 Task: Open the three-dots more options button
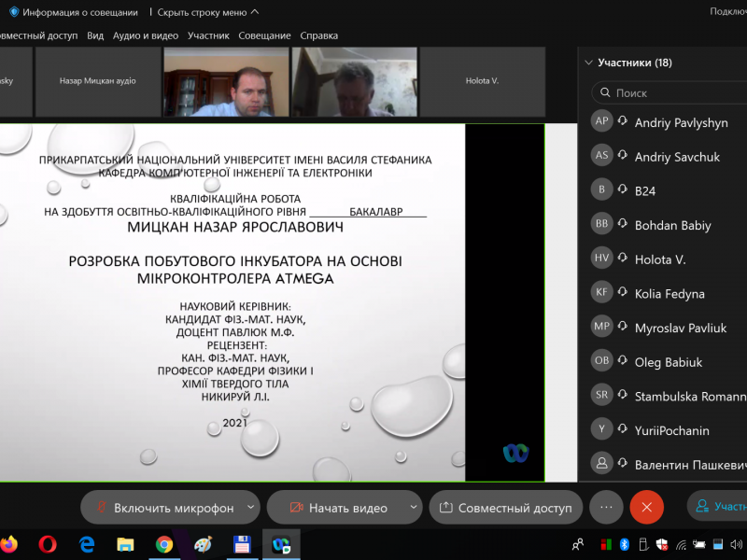(x=605, y=507)
